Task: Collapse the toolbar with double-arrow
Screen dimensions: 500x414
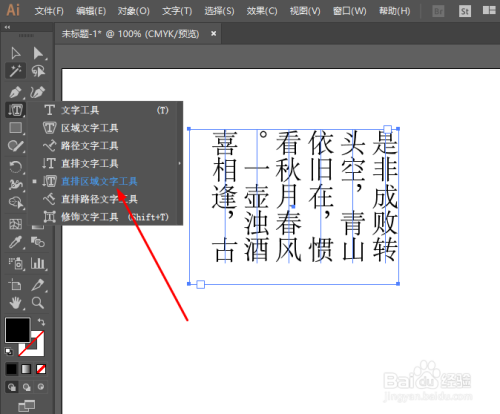Action: point(7,27)
